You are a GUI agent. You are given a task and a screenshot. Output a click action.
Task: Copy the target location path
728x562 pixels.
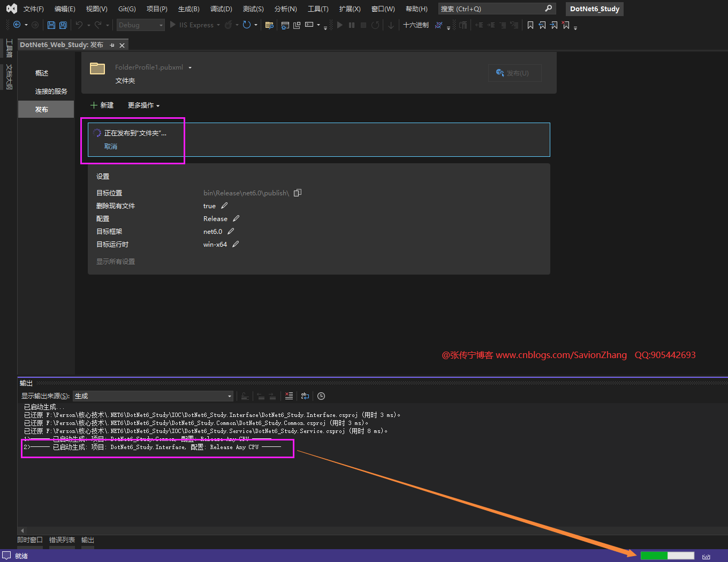tap(298, 193)
